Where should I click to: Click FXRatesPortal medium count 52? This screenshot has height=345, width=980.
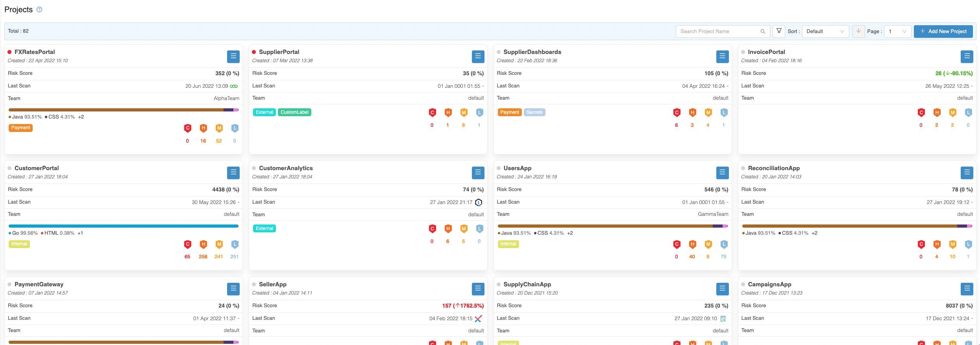(x=219, y=141)
